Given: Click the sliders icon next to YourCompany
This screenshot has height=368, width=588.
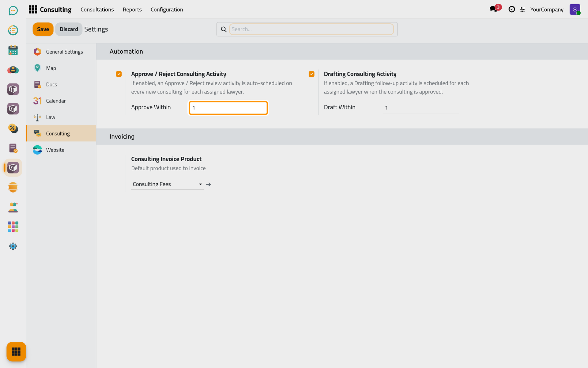Looking at the screenshot, I should (x=523, y=10).
